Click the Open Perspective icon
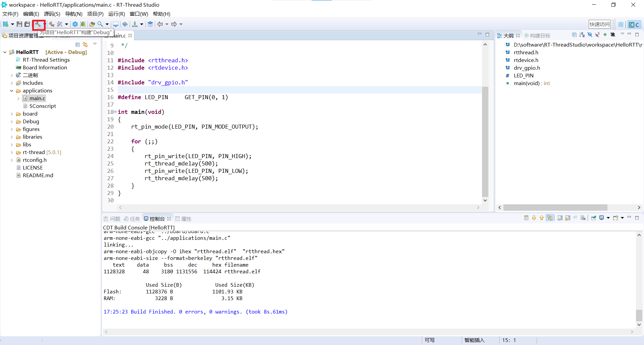This screenshot has height=345, width=644. [621, 24]
